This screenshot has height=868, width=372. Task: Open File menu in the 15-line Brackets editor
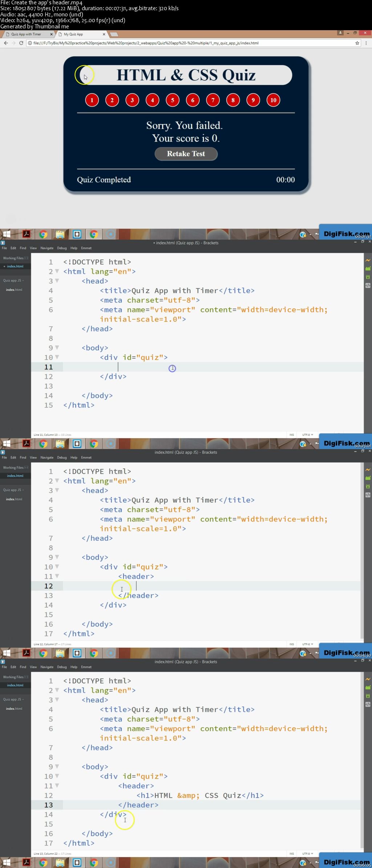[4, 248]
